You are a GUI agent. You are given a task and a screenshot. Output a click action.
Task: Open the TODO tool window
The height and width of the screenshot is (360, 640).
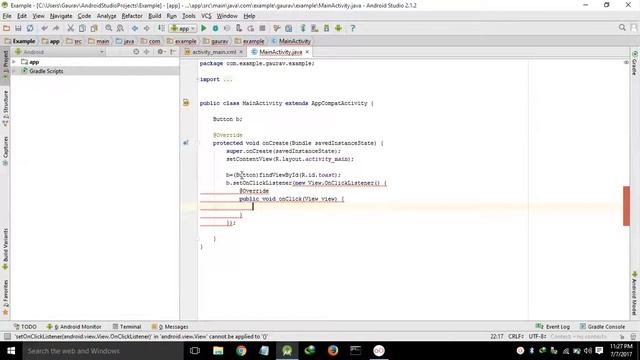tap(25, 327)
